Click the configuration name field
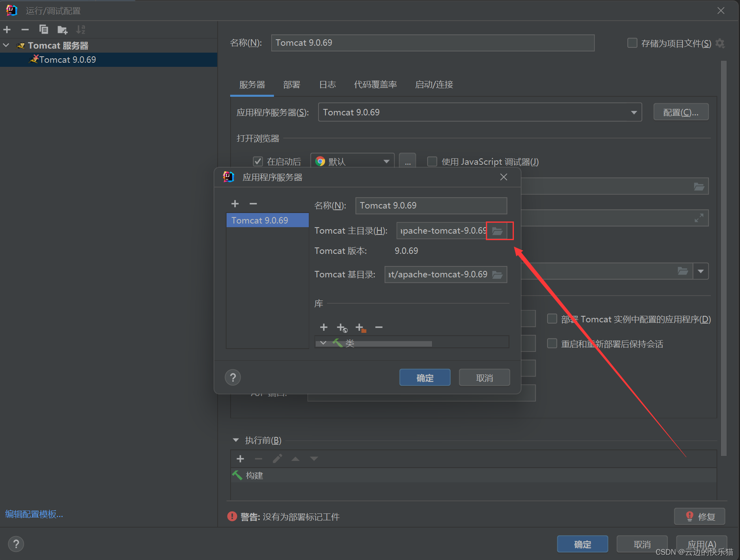The width and height of the screenshot is (740, 560). (x=432, y=43)
